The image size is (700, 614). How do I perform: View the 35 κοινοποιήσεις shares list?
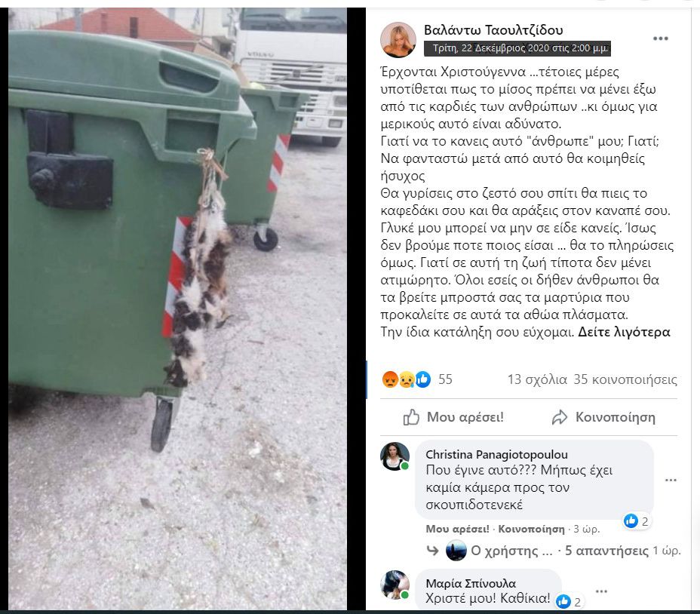click(625, 379)
